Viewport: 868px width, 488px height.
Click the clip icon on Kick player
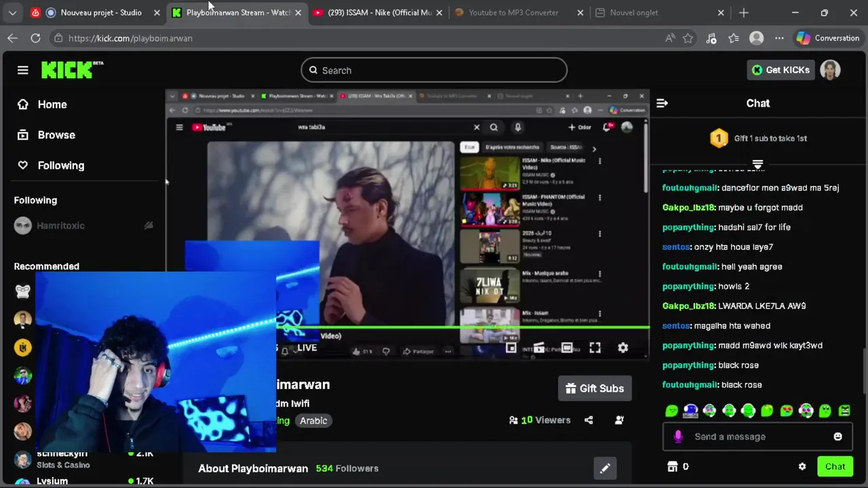coord(539,348)
